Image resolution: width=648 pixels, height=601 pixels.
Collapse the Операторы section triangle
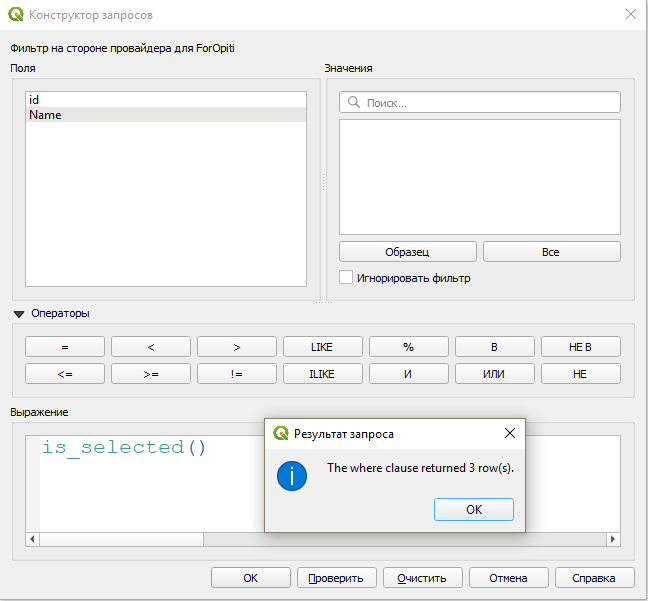(x=19, y=314)
